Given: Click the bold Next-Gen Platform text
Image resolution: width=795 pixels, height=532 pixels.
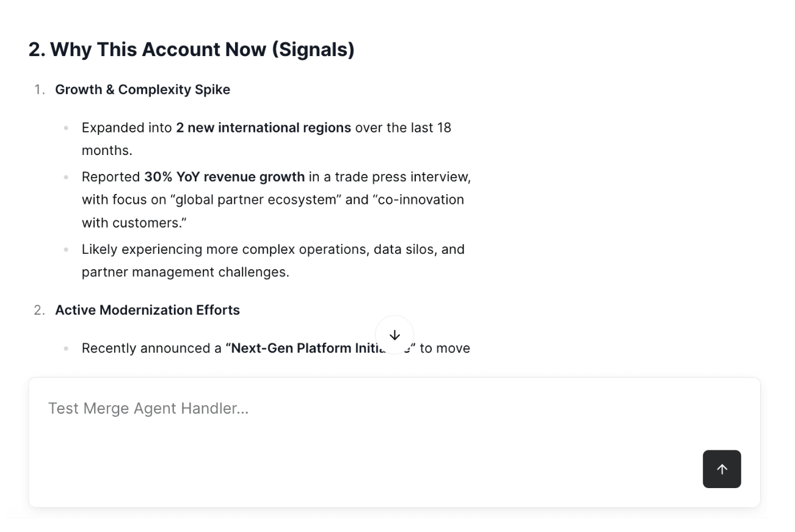Looking at the screenshot, I should pos(299,348).
